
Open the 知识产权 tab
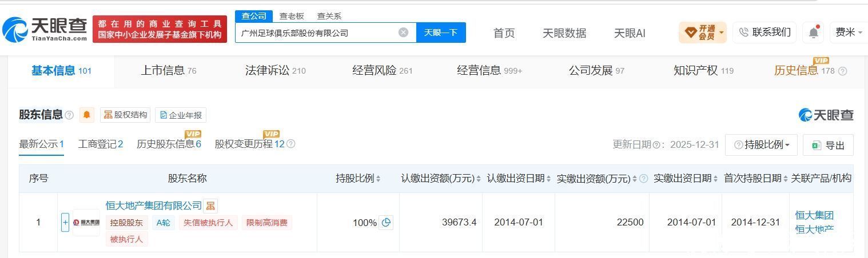(x=703, y=71)
